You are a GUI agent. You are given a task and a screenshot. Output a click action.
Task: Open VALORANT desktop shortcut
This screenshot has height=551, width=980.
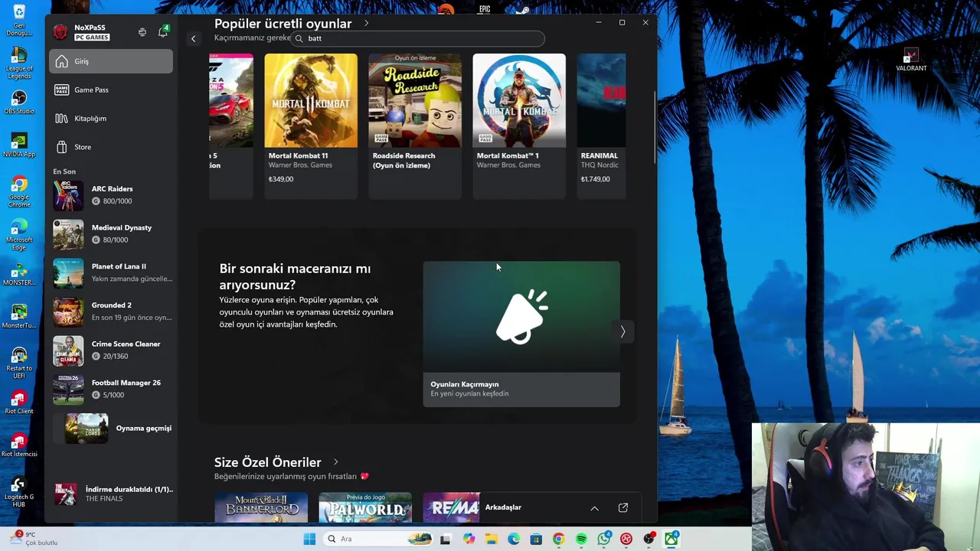coord(911,60)
